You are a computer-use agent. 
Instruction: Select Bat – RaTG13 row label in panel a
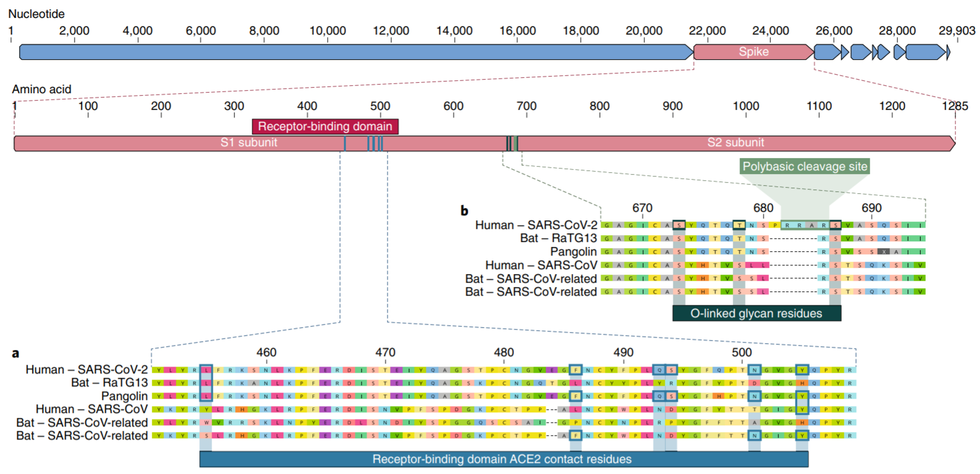[x=109, y=383]
